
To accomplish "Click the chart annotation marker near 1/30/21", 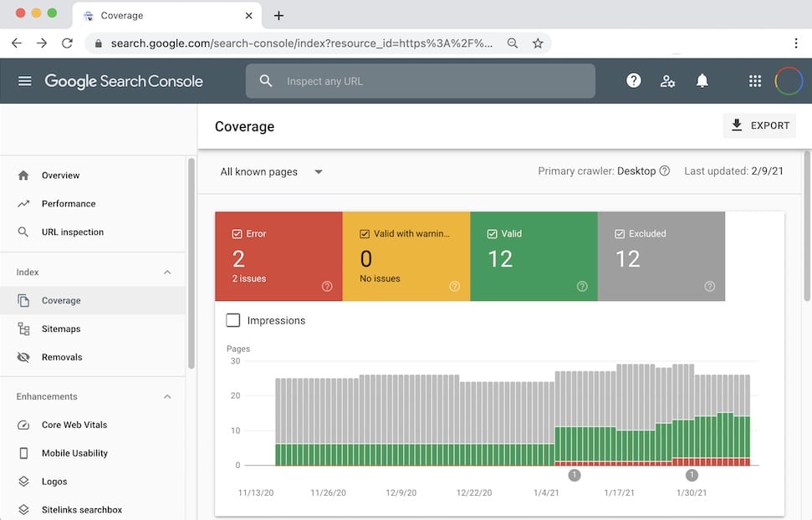I will [x=692, y=475].
